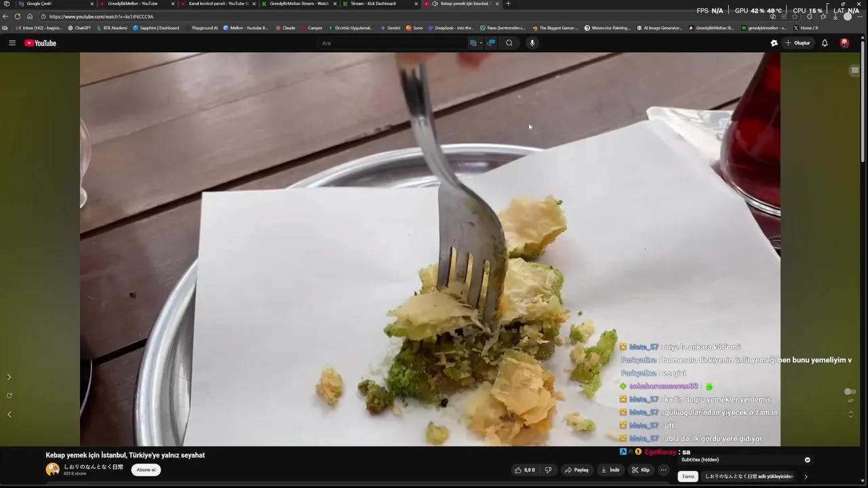
Task: Click the sidebar chevron left arrow
Action: coord(9,414)
